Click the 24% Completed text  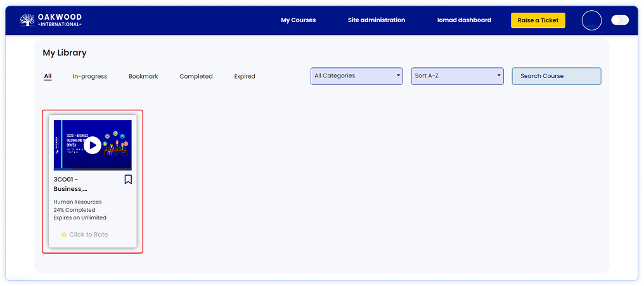click(x=74, y=210)
